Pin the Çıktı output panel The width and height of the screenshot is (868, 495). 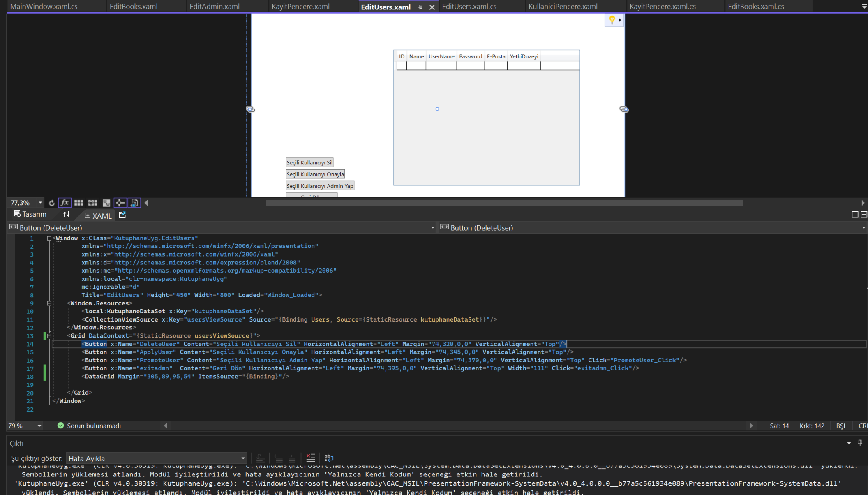click(x=860, y=443)
